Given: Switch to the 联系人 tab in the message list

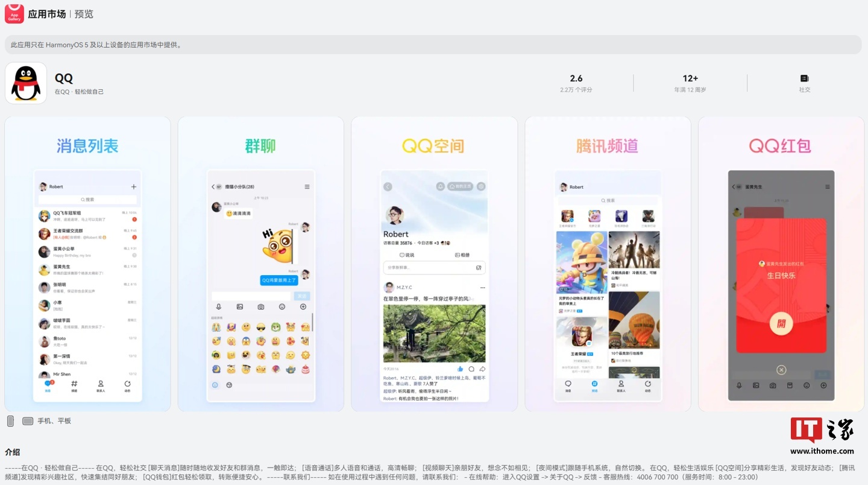Looking at the screenshot, I should 101,385.
